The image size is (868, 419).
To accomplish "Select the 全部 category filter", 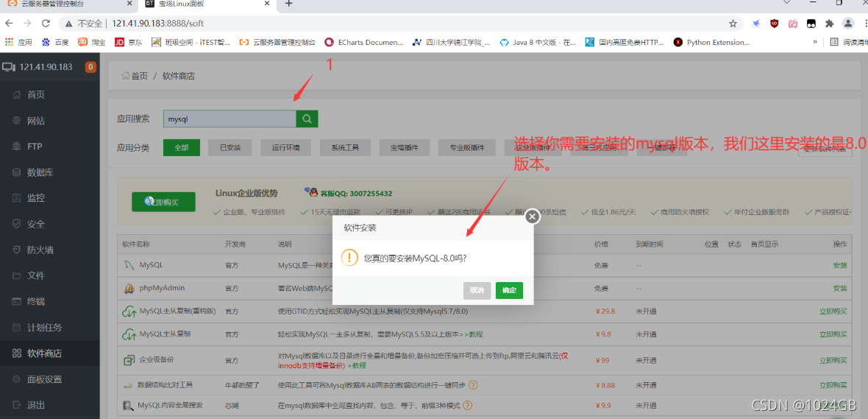I will (x=182, y=147).
